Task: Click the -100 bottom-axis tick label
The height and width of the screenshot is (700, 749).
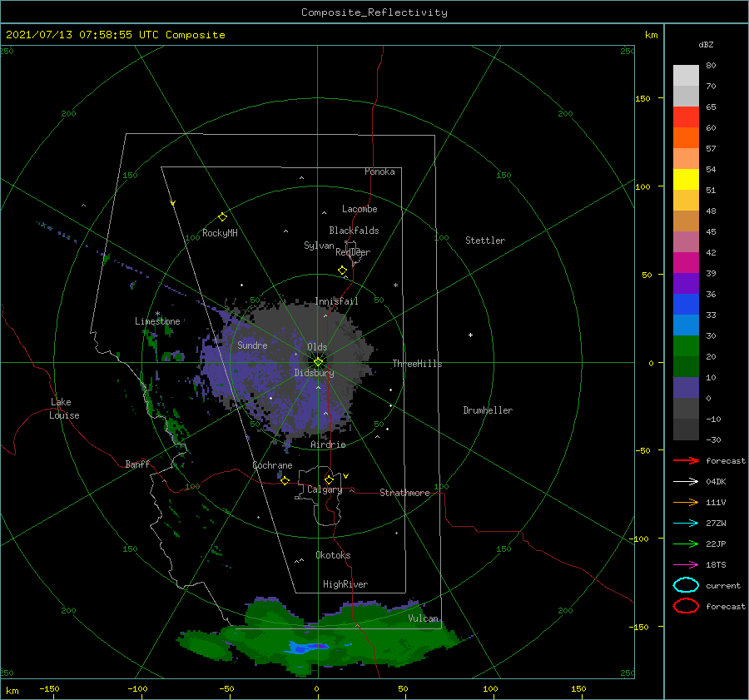Action: coord(137,688)
